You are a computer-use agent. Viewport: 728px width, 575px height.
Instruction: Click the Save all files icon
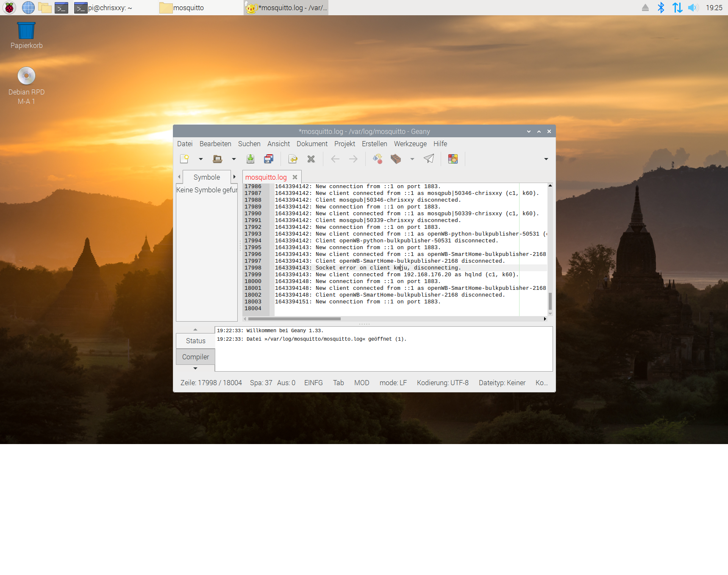pos(269,159)
